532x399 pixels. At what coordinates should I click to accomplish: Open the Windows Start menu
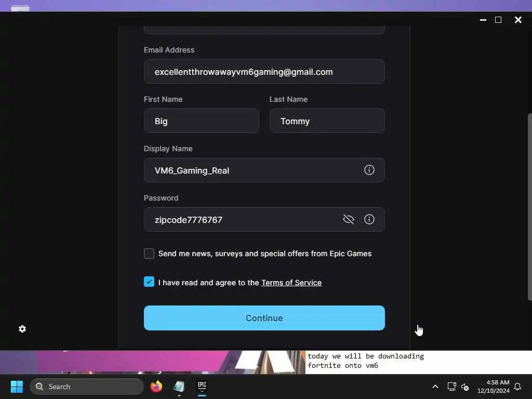click(17, 387)
